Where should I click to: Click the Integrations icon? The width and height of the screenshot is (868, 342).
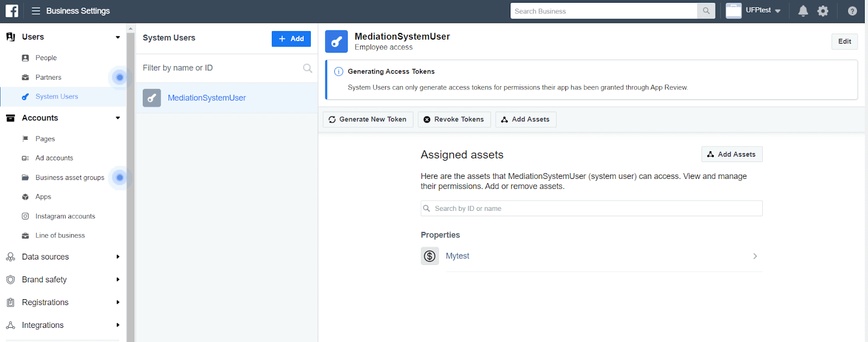click(10, 325)
